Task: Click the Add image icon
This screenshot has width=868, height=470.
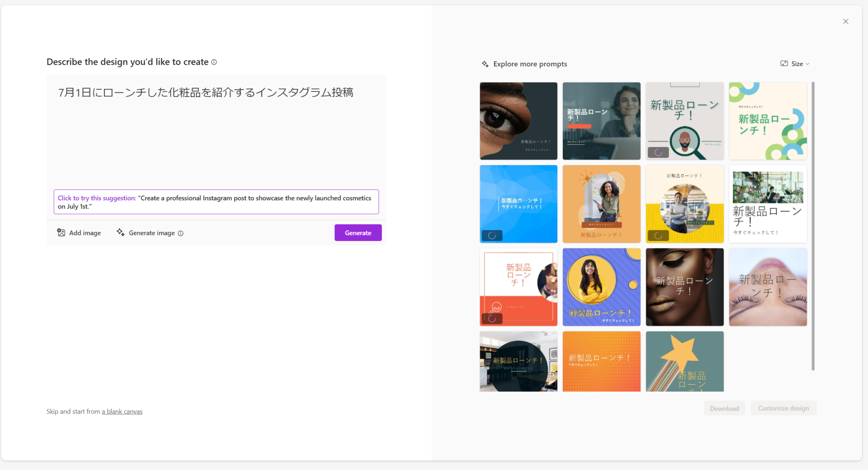Action: [x=62, y=232]
